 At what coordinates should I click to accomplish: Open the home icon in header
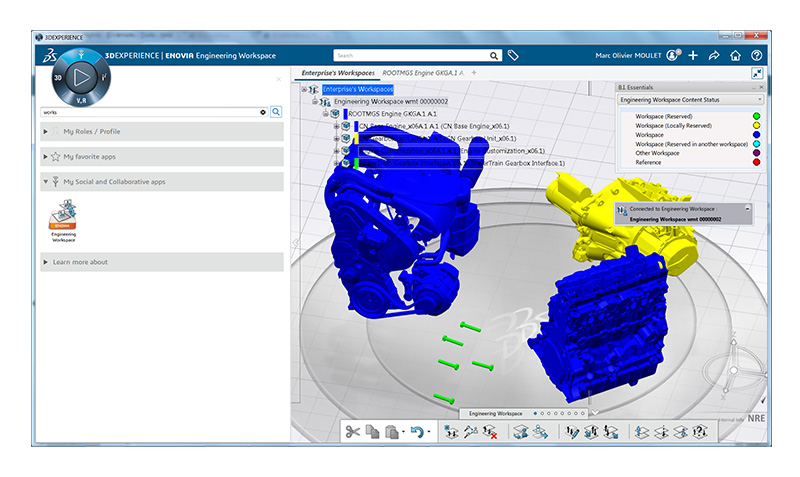pos(736,56)
